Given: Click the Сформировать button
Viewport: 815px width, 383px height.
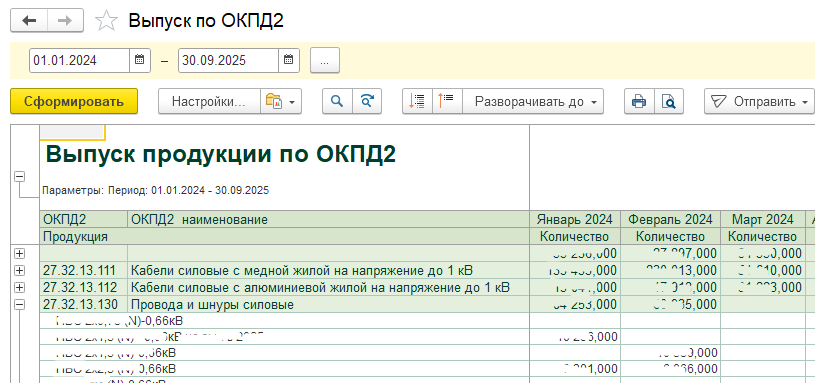Looking at the screenshot, I should pos(74,101).
